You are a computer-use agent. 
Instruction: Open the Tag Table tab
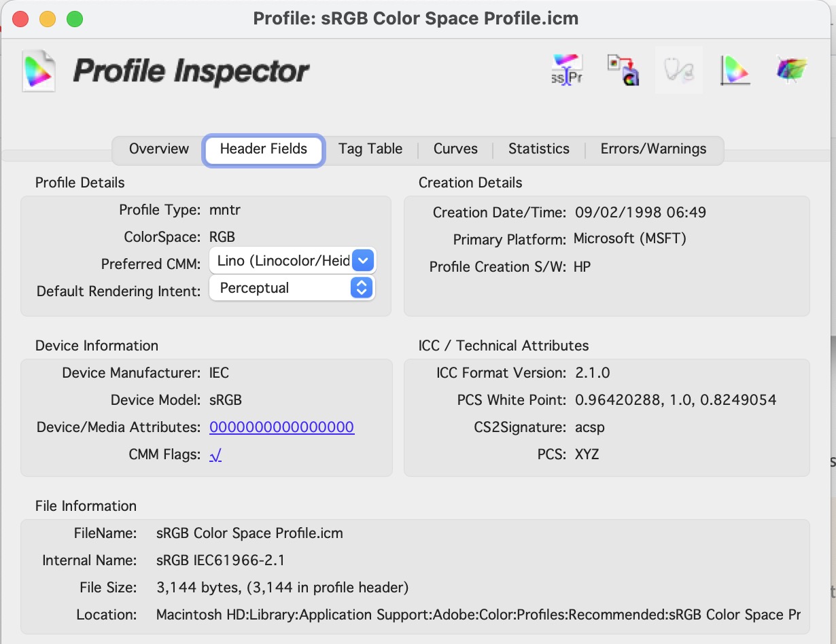370,149
